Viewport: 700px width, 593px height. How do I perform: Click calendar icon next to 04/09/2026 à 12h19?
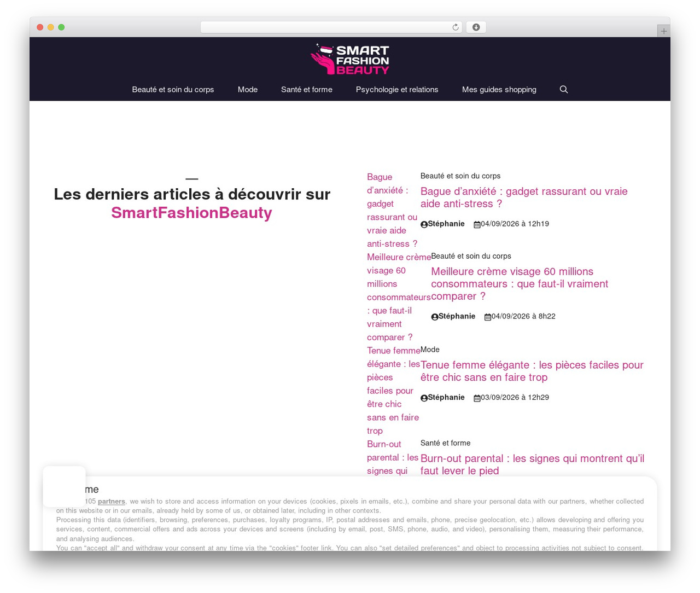477,224
